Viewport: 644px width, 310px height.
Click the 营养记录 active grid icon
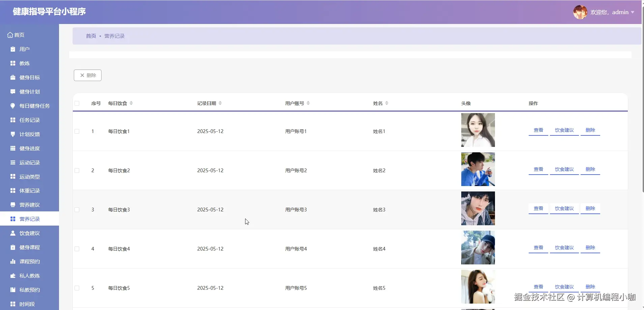click(x=13, y=219)
